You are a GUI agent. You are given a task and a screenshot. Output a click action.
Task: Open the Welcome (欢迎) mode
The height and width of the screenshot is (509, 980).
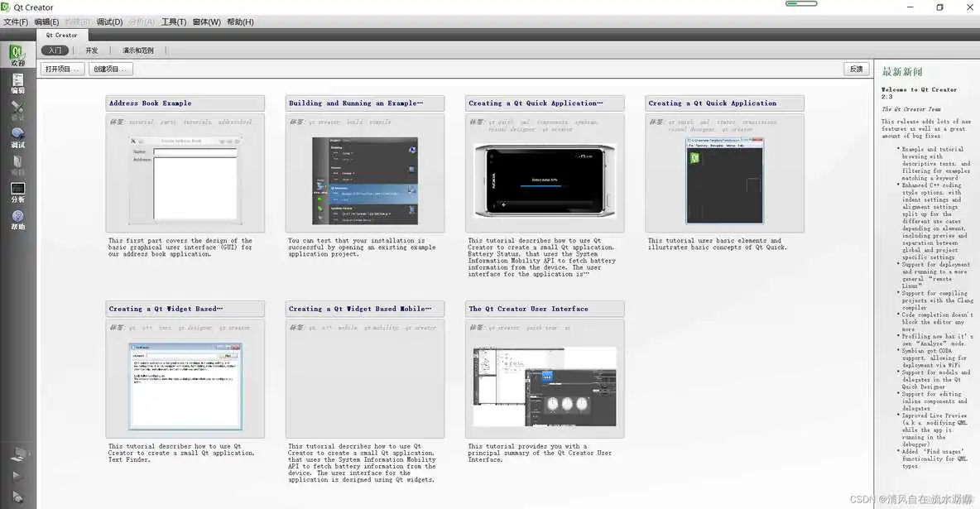(17, 55)
